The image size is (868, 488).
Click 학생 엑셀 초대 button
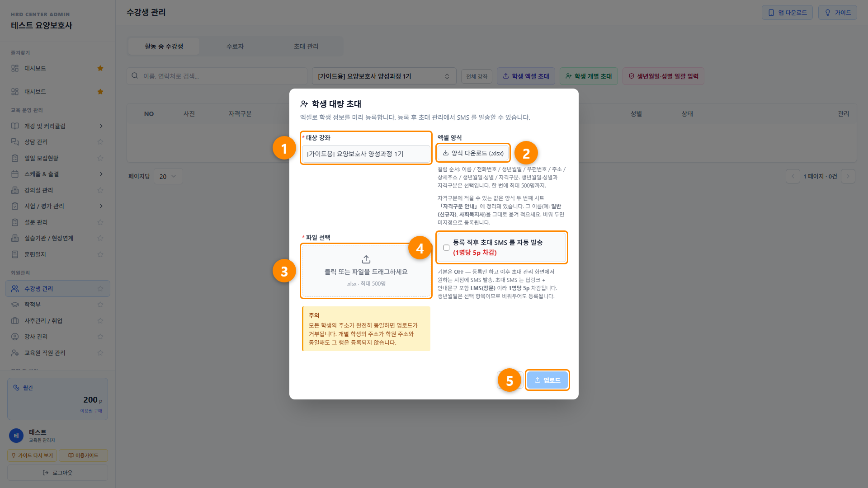point(526,76)
